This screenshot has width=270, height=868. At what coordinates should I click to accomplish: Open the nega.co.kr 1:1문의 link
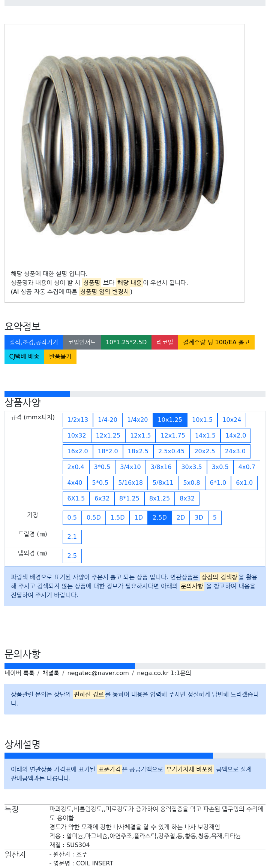tap(164, 673)
